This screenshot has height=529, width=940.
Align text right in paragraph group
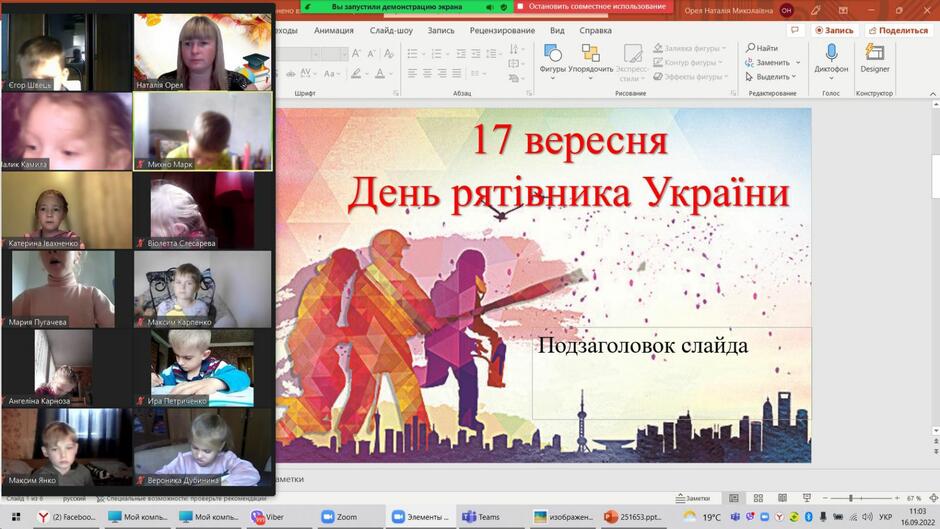[x=442, y=73]
